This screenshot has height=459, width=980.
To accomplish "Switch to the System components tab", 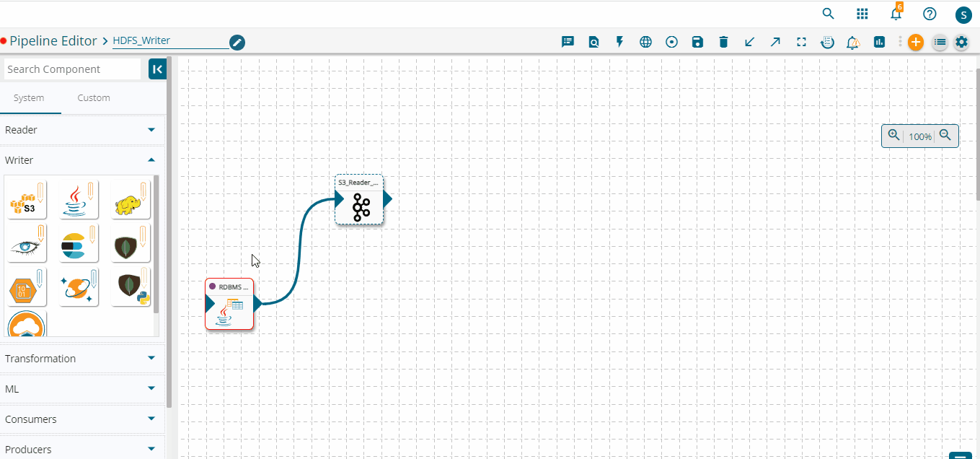I will click(x=29, y=98).
